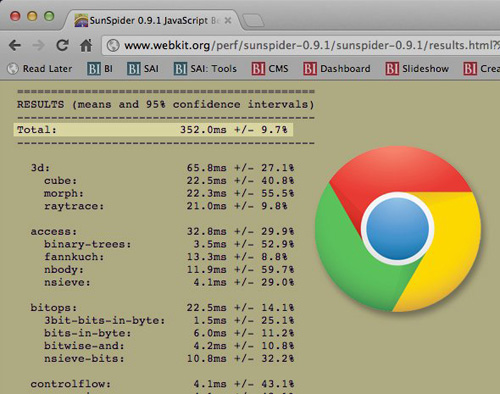Screen dimensions: 500x394
Task: Click the bitwise-and: result row
Action: tap(169, 346)
